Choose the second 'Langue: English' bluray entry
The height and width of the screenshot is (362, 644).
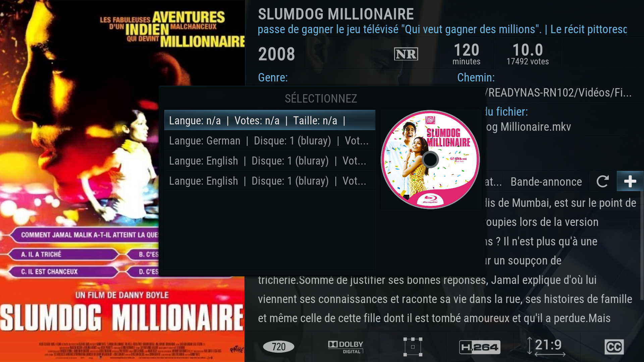pos(270,180)
